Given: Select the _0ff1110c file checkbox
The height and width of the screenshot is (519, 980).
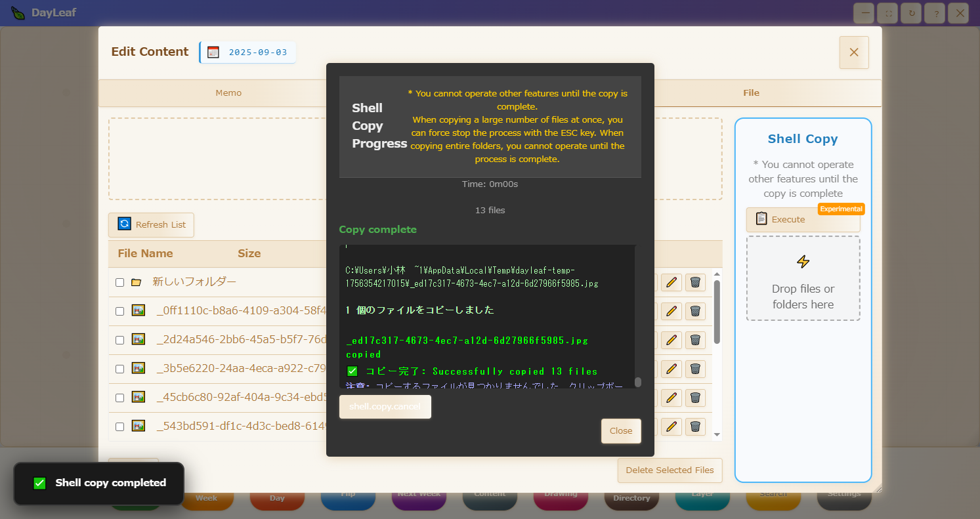Looking at the screenshot, I should point(119,311).
